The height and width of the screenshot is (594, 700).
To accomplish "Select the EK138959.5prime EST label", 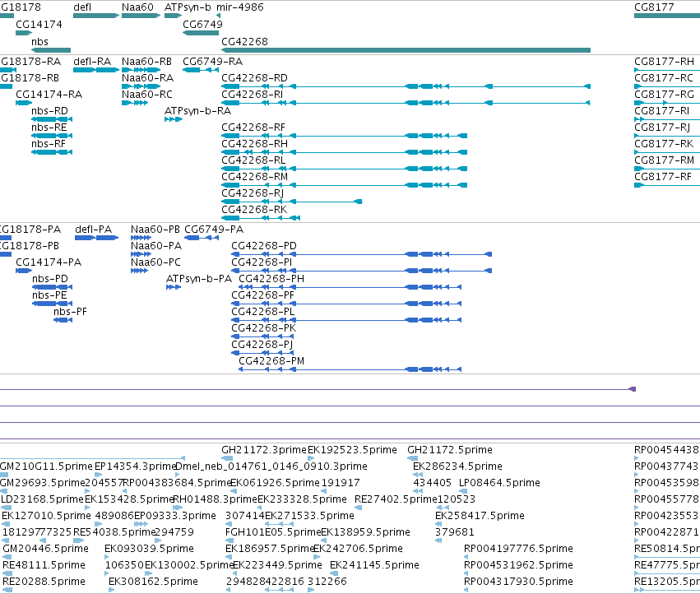I will 365,532.
